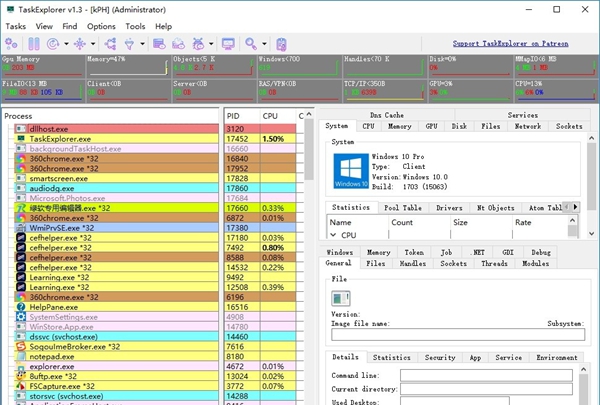Open the Security tab in details
600x405 pixels.
click(440, 358)
